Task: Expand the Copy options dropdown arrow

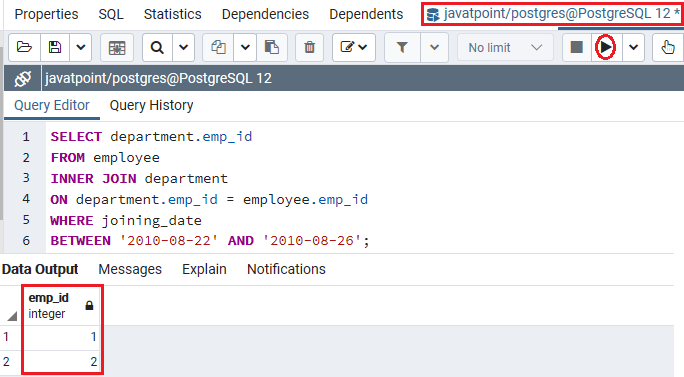Action: coord(245,47)
